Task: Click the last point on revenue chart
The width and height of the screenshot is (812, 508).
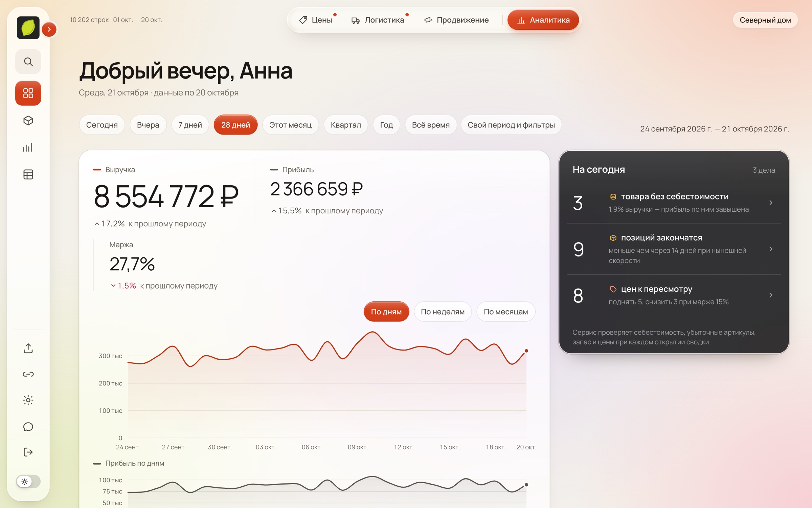Action: [526, 351]
